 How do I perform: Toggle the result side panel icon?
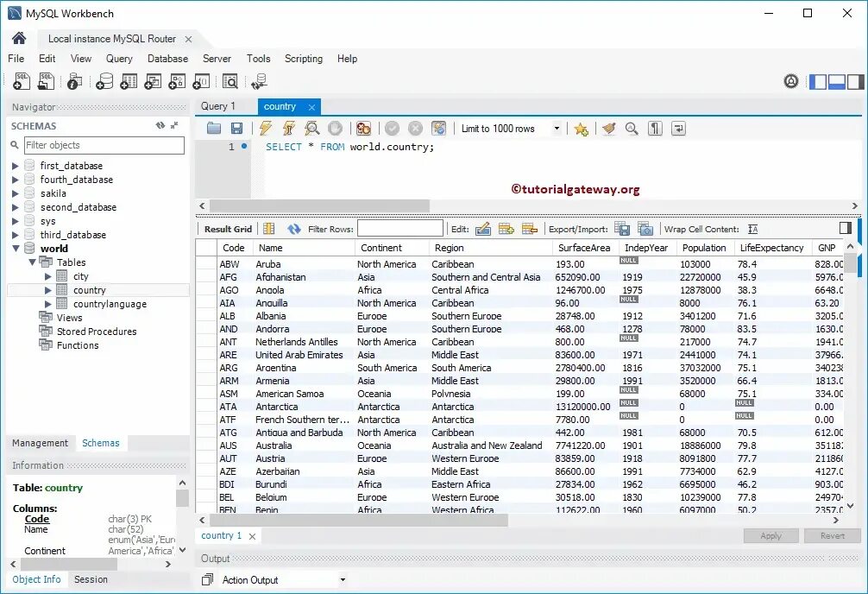coord(846,228)
